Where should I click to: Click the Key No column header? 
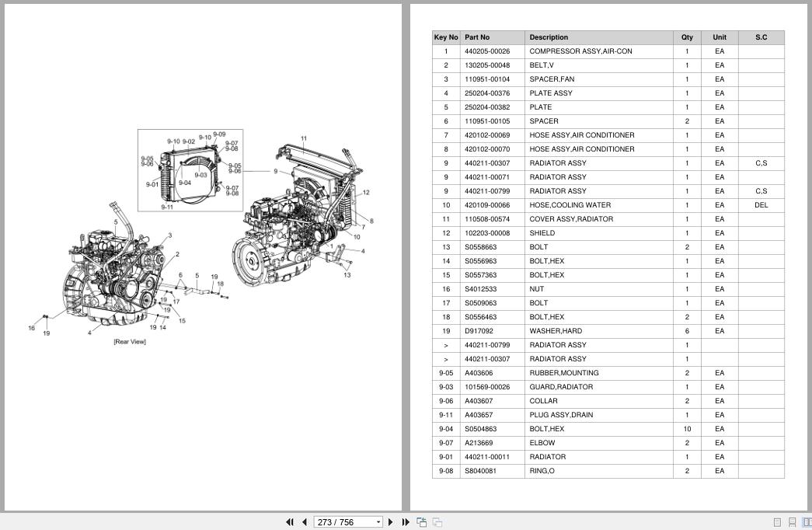pos(446,37)
